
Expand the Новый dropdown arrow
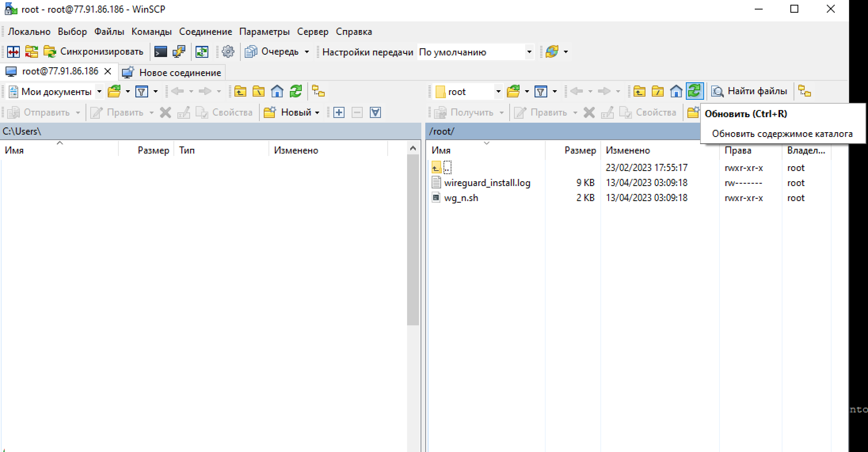tap(317, 113)
